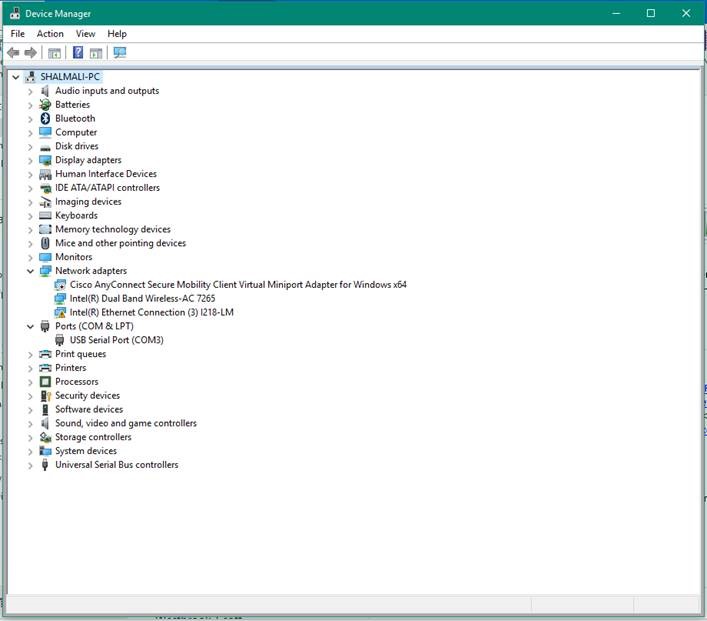Click the blue Help question mark icon
The height and width of the screenshot is (621, 707).
[x=78, y=53]
